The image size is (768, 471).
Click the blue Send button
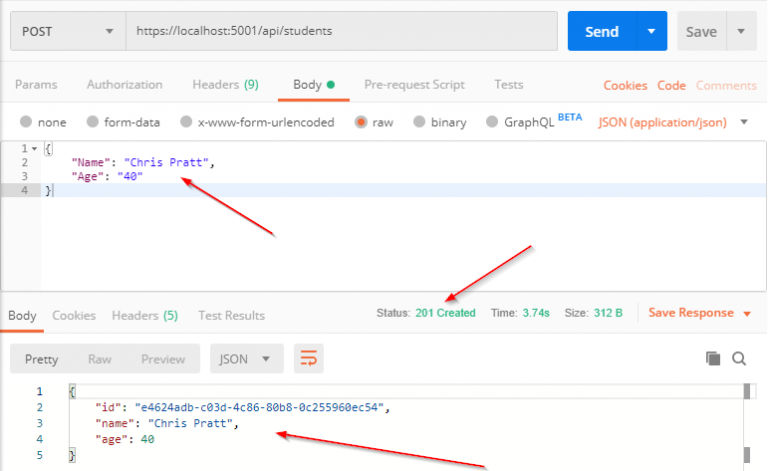click(x=602, y=31)
